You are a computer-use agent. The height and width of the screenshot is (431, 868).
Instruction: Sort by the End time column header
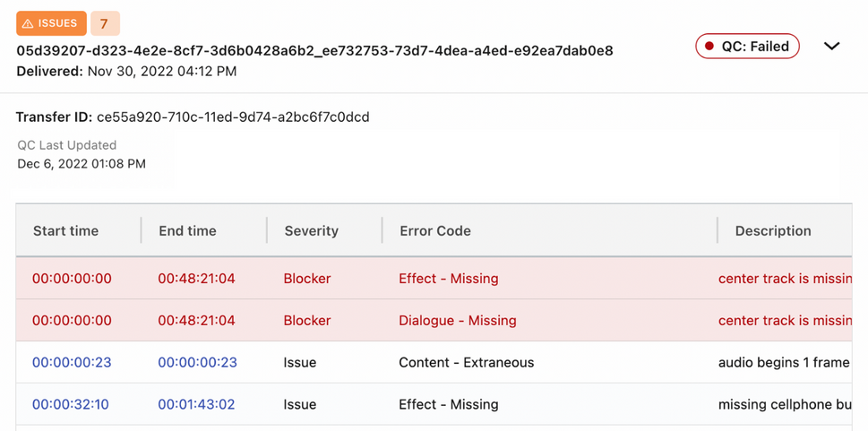click(187, 231)
